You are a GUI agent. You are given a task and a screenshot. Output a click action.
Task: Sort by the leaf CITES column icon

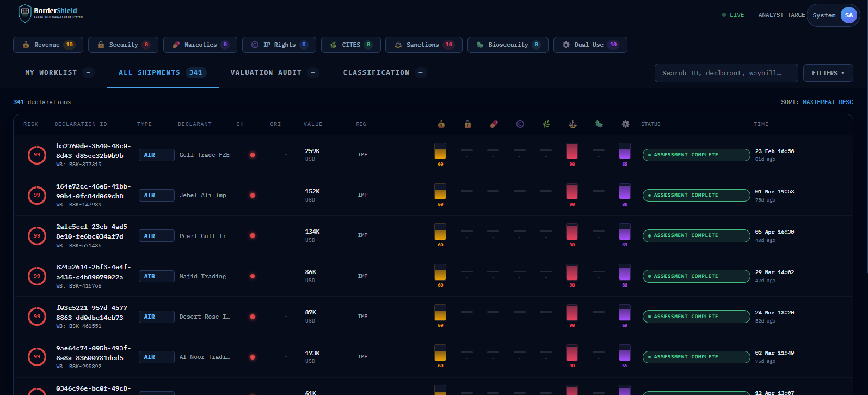[x=546, y=124]
